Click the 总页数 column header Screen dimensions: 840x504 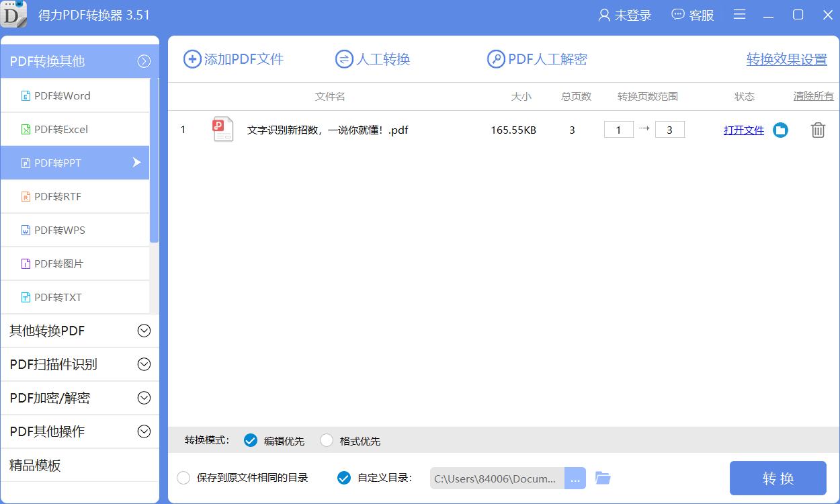tap(577, 97)
